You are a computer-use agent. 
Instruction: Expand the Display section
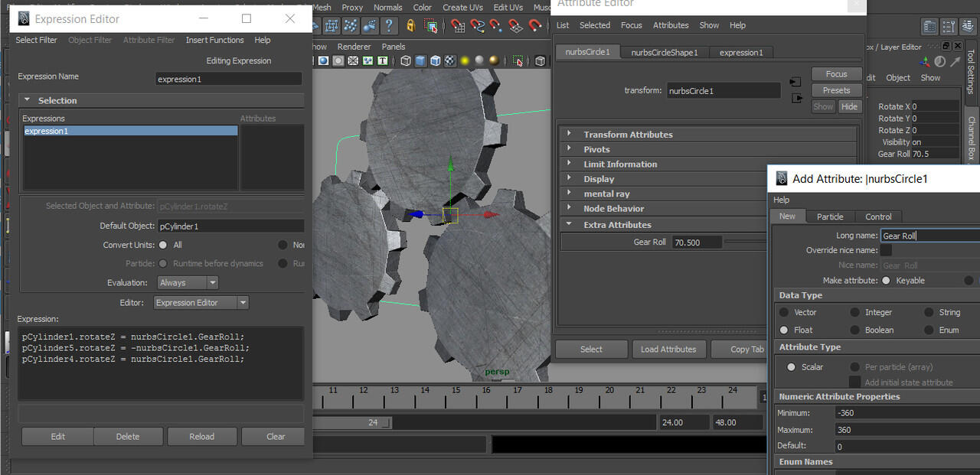tap(569, 178)
